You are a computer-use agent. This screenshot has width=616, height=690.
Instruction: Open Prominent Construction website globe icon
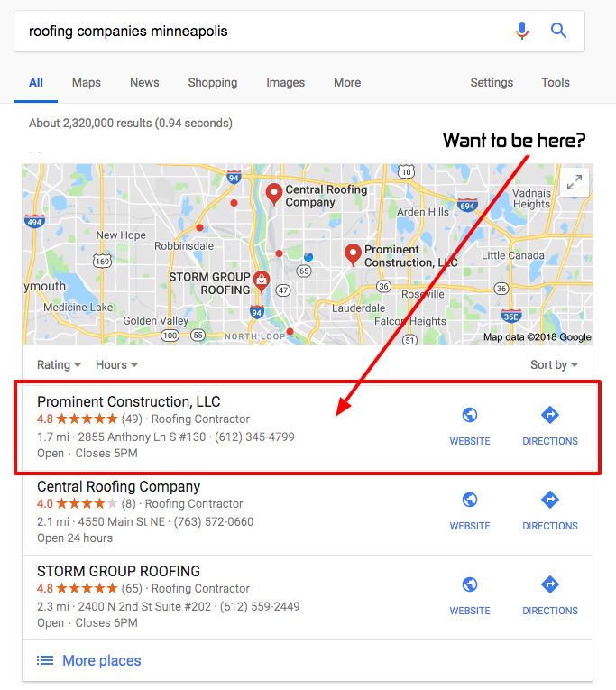(470, 415)
